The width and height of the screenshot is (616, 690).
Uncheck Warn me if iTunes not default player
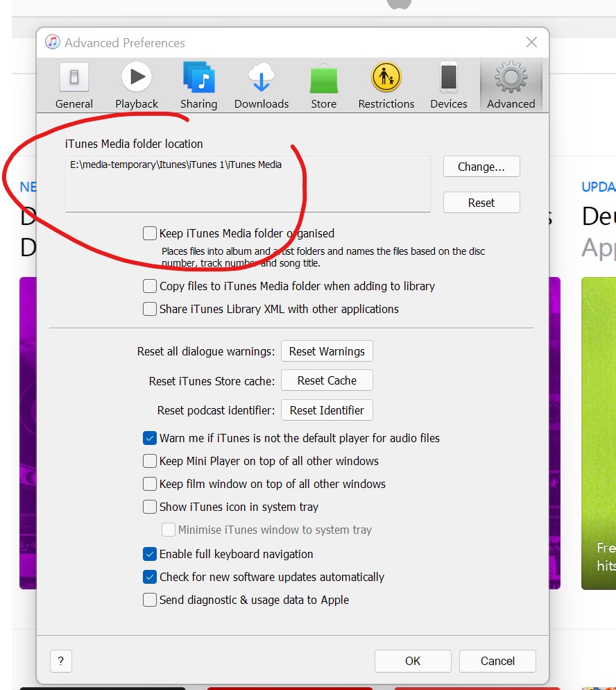150,438
